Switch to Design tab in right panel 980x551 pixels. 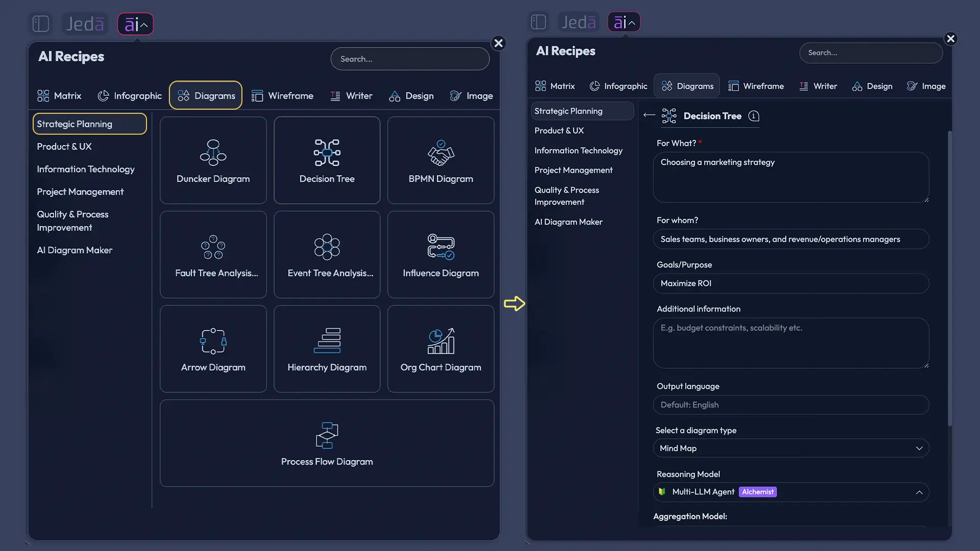[x=872, y=86]
